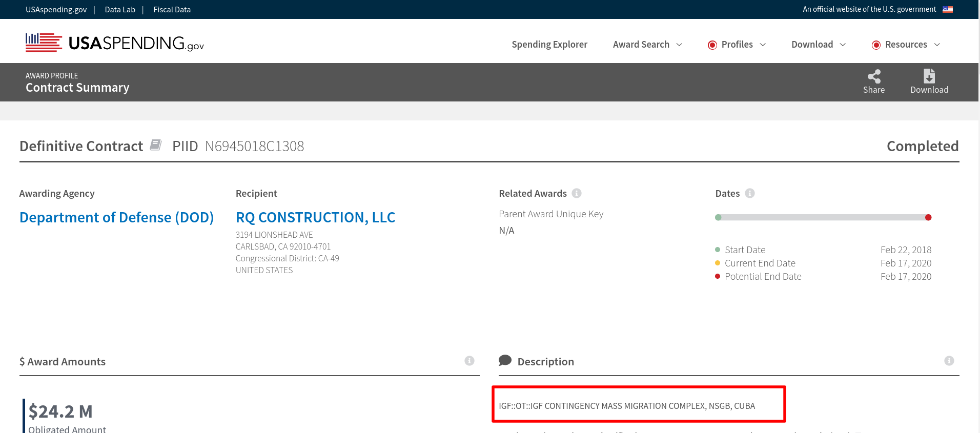Click the Download file icon
The image size is (980, 433).
point(929,76)
